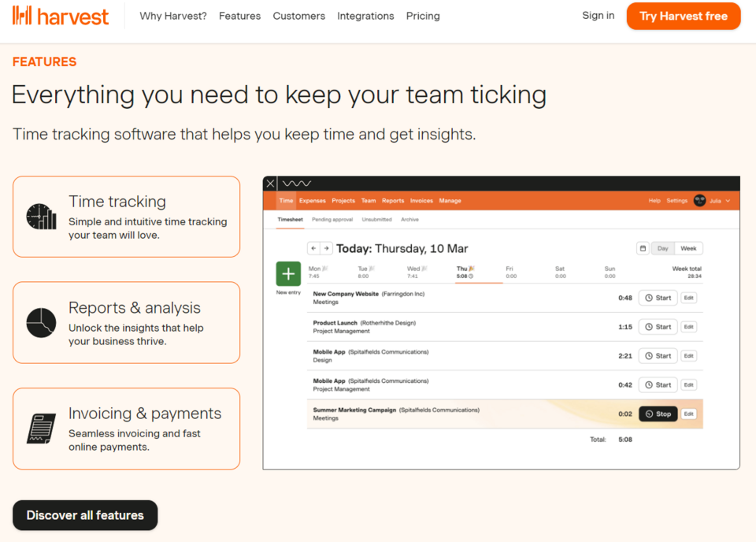Select Sat in the week strip
756x542 pixels.
pos(560,273)
